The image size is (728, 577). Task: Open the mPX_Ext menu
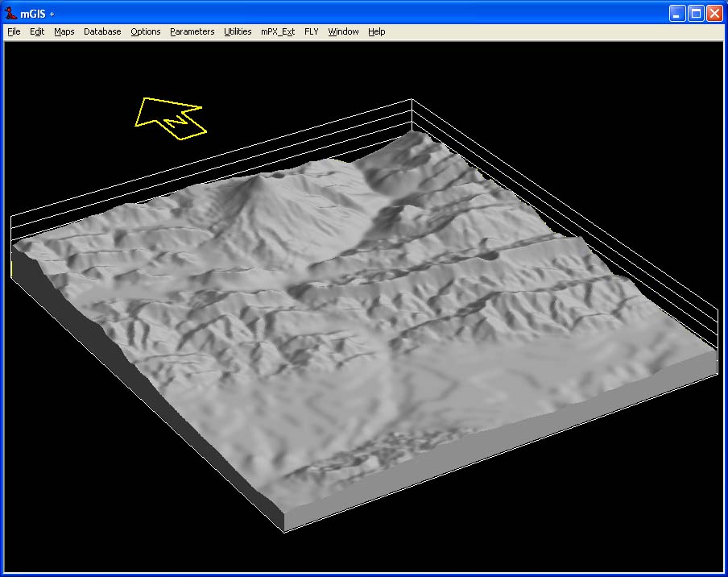coord(278,31)
